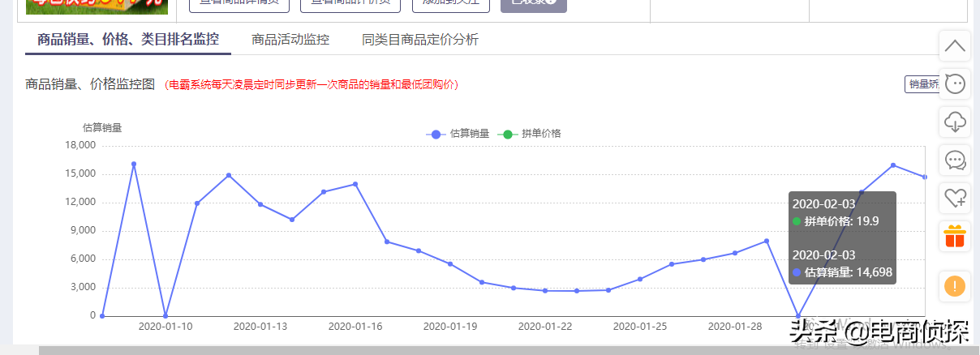
Task: Click the heart-plus add favorite icon
Action: [955, 197]
